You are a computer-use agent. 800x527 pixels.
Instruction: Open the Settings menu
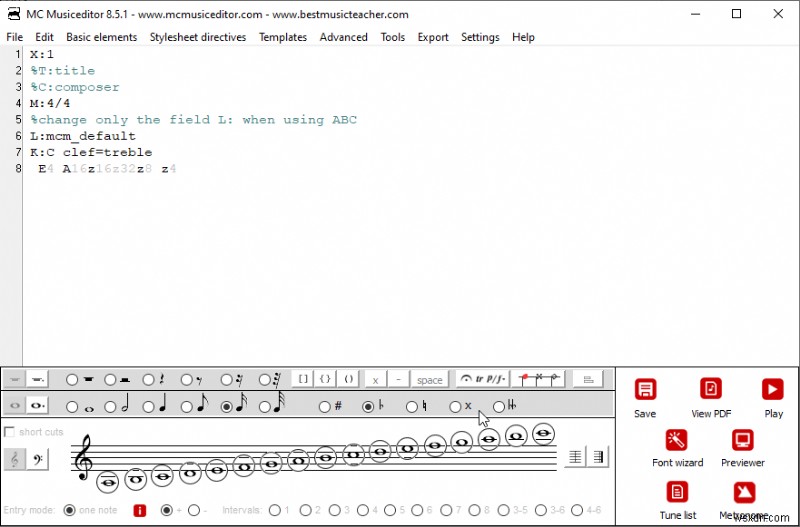(480, 37)
